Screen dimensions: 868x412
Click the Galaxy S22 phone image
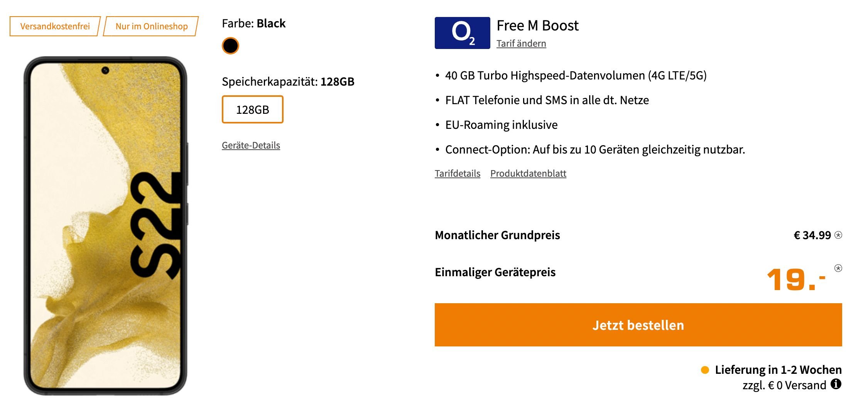(106, 226)
